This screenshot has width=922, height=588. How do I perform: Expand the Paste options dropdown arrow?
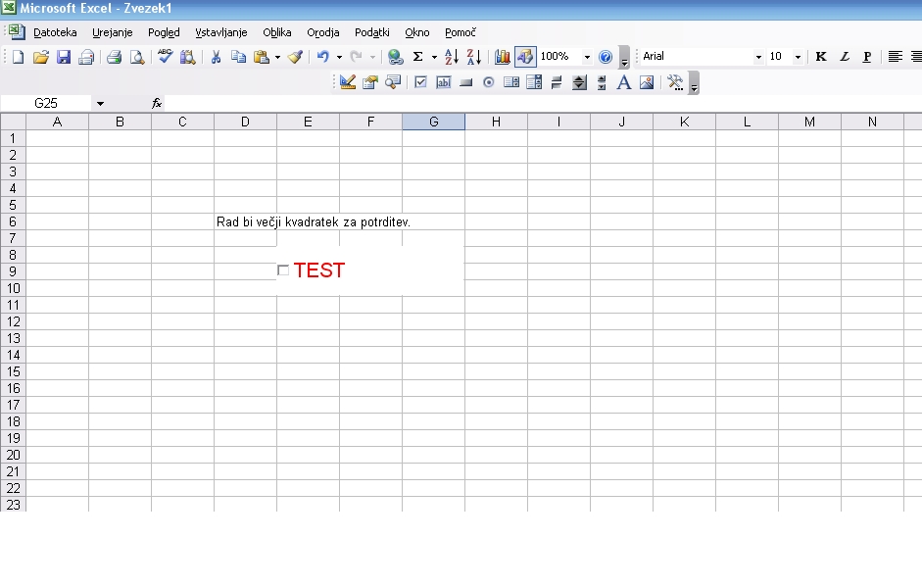coord(277,57)
